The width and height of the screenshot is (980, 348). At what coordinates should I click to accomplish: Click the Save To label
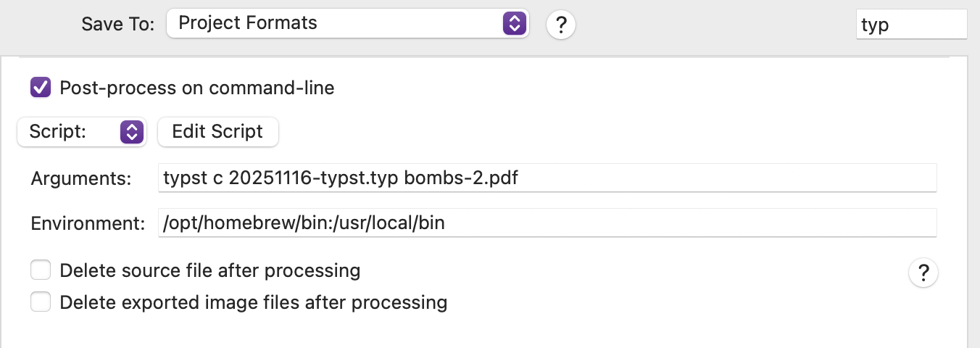tap(118, 25)
